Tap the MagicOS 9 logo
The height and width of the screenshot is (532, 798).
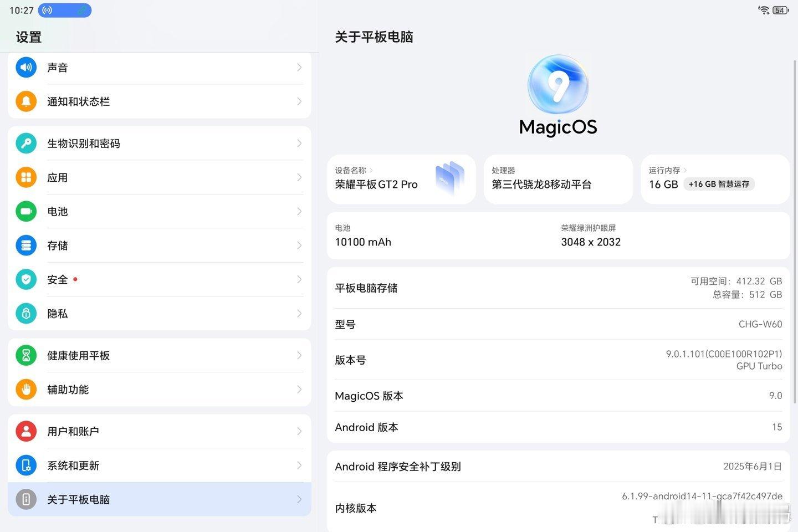tap(558, 85)
